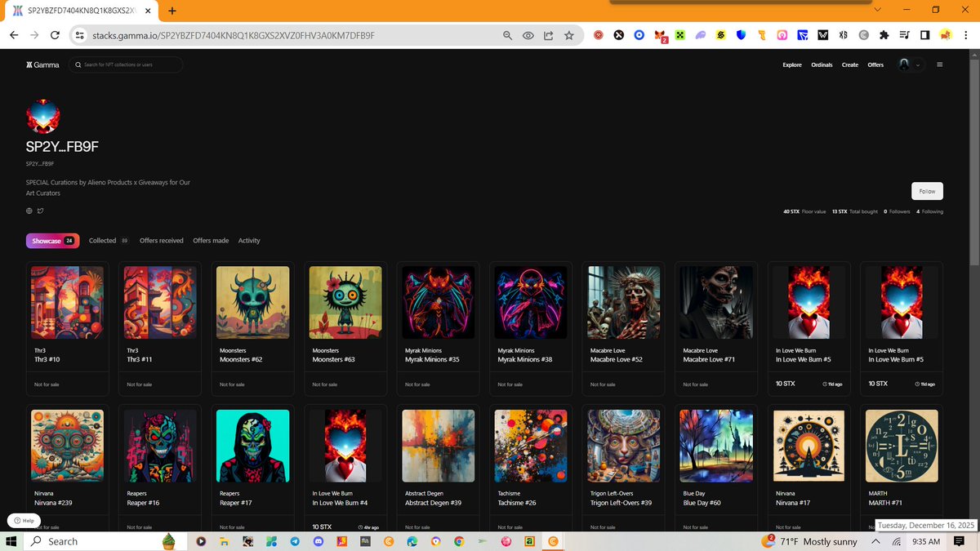This screenshot has height=551, width=980.
Task: Click the Help button
Action: (x=24, y=520)
